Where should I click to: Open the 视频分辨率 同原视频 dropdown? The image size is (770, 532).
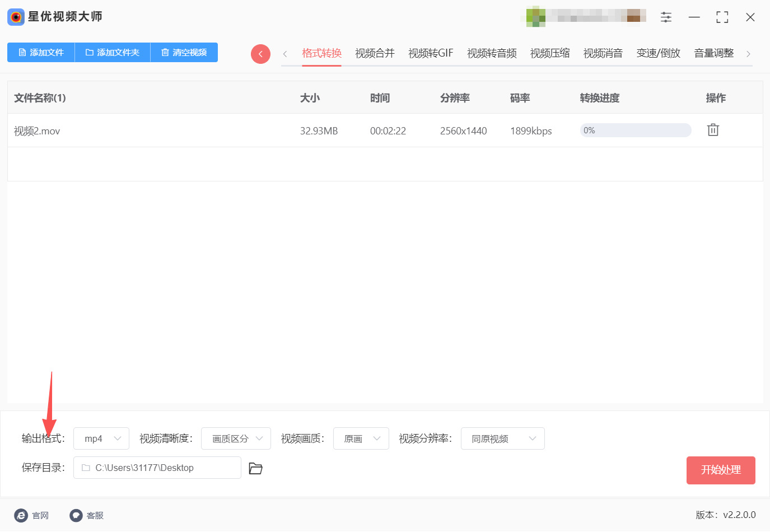tap(502, 438)
